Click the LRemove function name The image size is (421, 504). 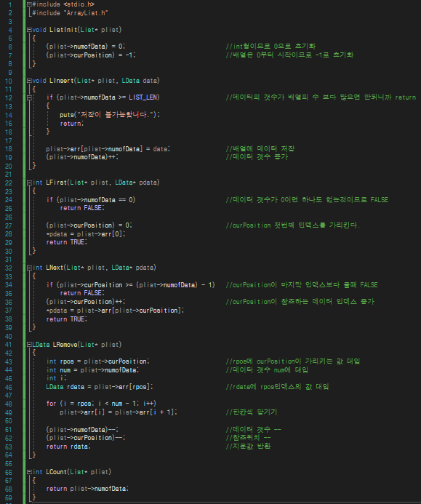pos(65,345)
